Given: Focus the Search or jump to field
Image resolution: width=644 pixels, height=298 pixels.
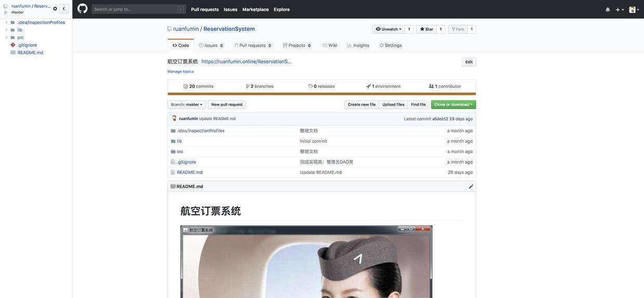Looking at the screenshot, I should tap(139, 9).
